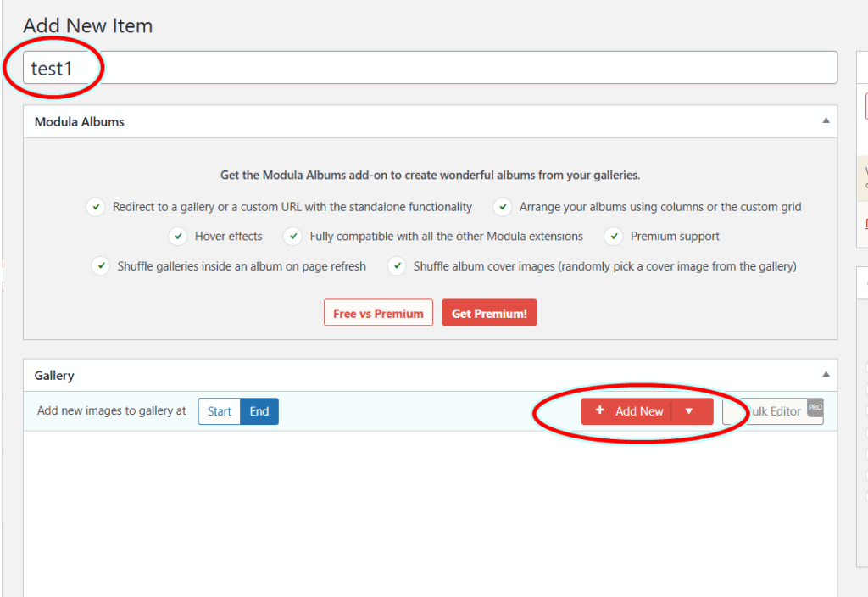Click the Free vs Premium button
Viewport: 868px width, 597px height.
tap(378, 313)
